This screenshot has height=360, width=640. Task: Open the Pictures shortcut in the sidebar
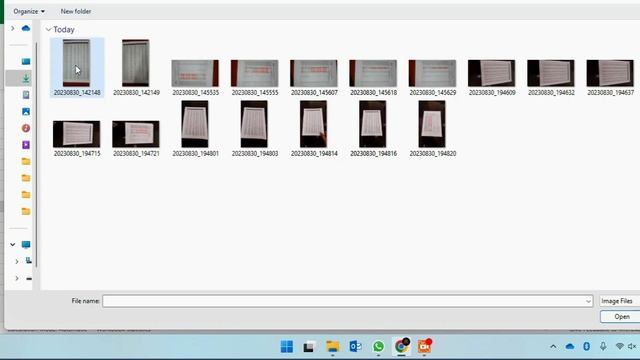click(26, 111)
